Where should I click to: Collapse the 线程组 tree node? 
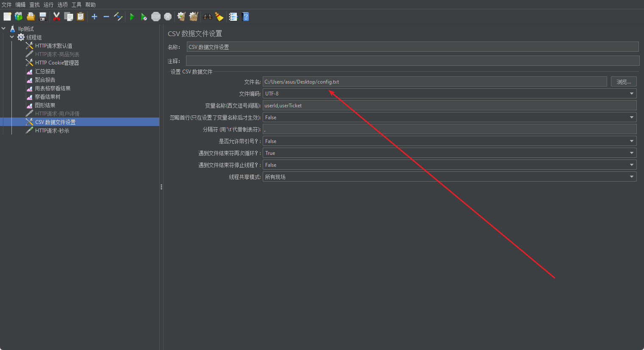[x=12, y=37]
